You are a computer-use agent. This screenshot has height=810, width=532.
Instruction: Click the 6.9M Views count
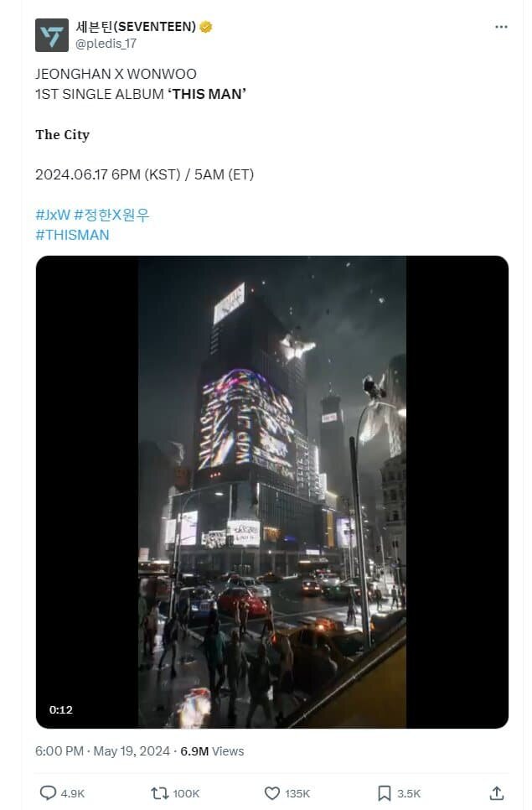coord(212,751)
